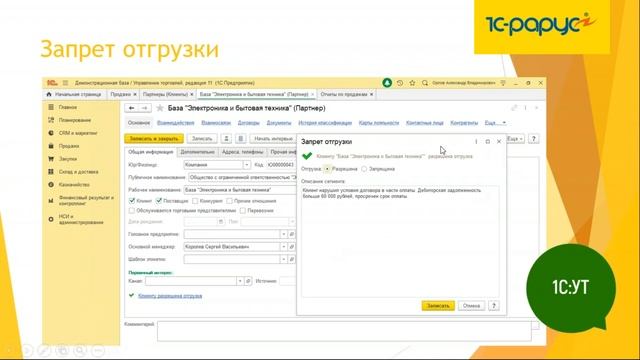This screenshot has width=640, height=360.
Task: Expand the Основной менеджер dropdown
Action: 284,247
